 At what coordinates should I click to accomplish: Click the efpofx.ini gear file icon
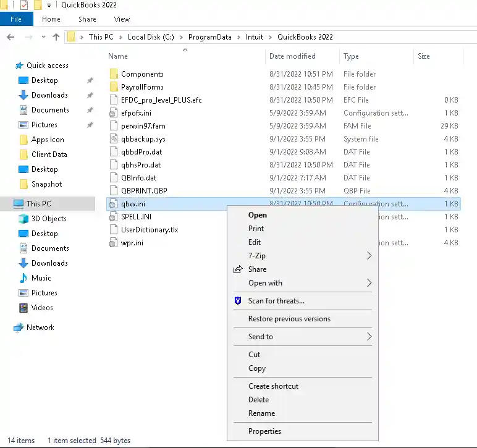114,113
